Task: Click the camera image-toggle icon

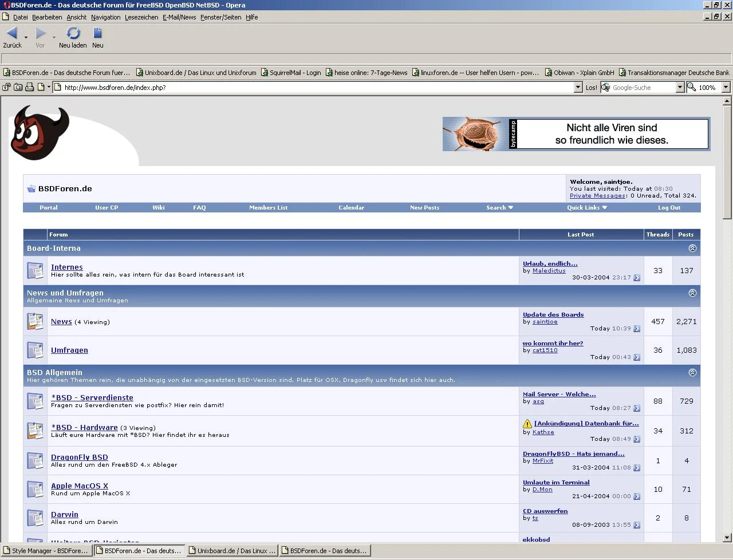Action: coord(18,88)
